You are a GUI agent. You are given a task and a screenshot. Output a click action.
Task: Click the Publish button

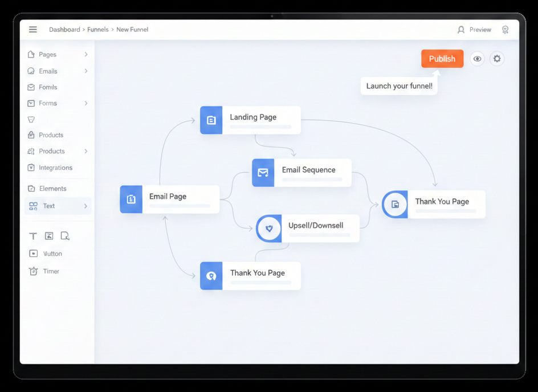point(442,59)
